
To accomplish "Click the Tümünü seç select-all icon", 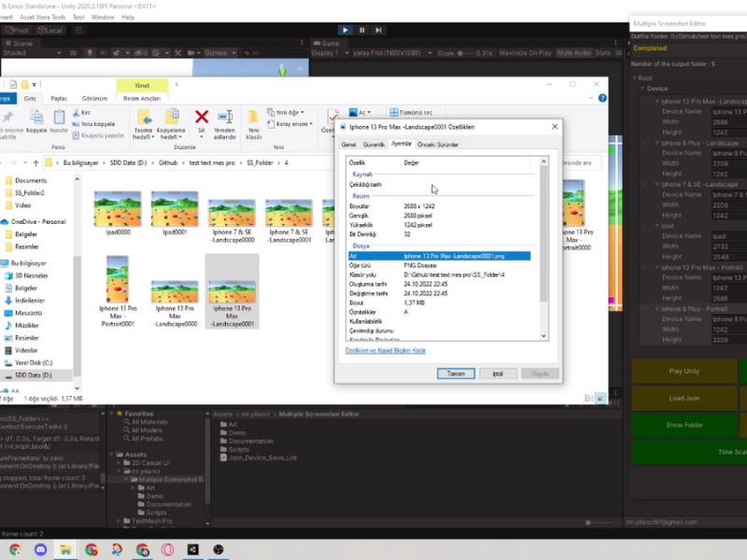I will 394,112.
